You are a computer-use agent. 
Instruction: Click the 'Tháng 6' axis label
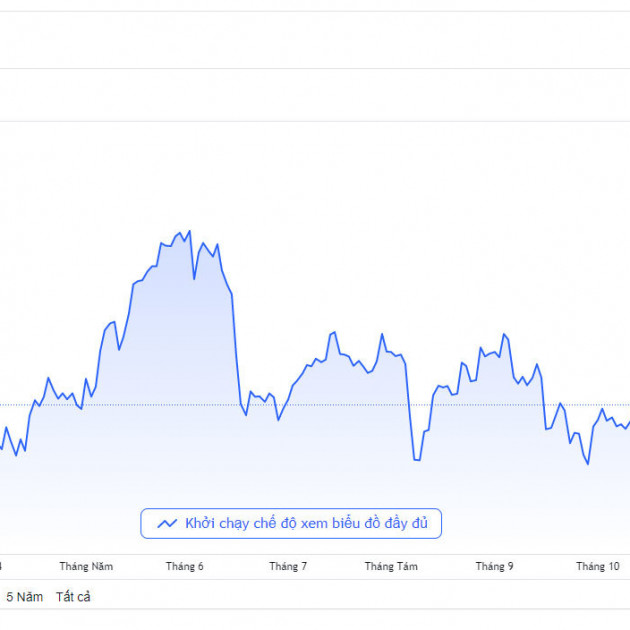(185, 566)
